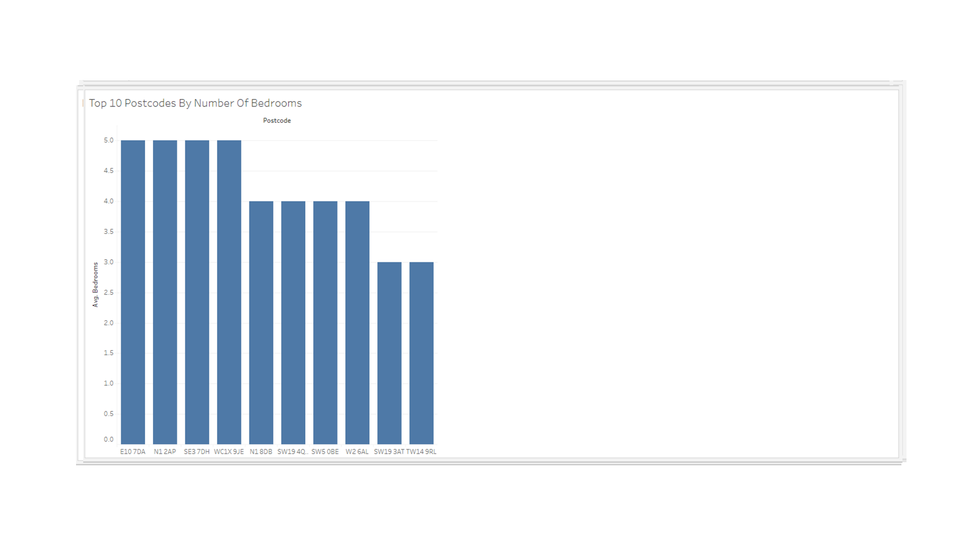Select the WC1X 9JE bar
This screenshot has width=980, height=551.
(229, 292)
